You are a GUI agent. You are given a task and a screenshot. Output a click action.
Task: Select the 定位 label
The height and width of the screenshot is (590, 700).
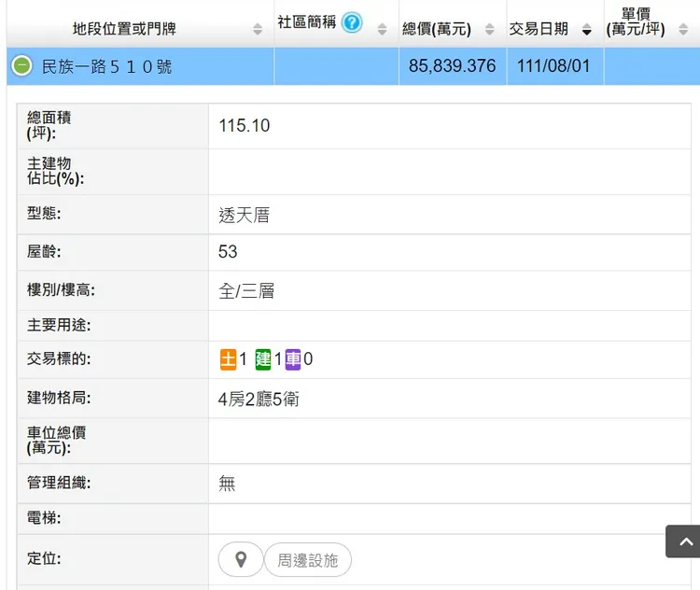[x=43, y=558]
